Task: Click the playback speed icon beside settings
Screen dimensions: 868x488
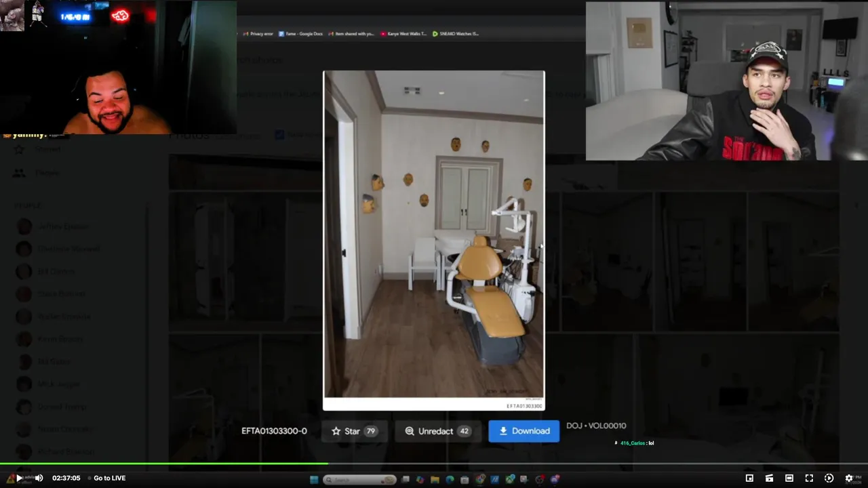Action: (x=829, y=478)
